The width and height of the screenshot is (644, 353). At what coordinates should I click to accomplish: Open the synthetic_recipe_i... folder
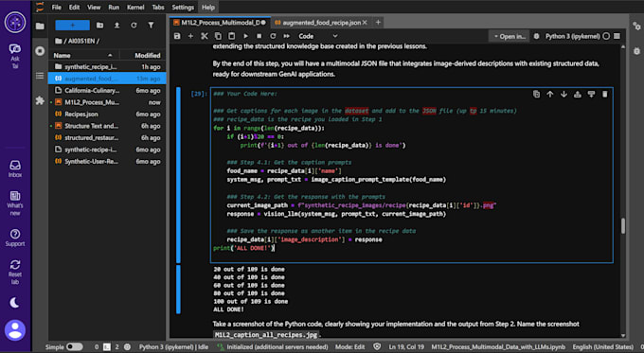coord(107,67)
